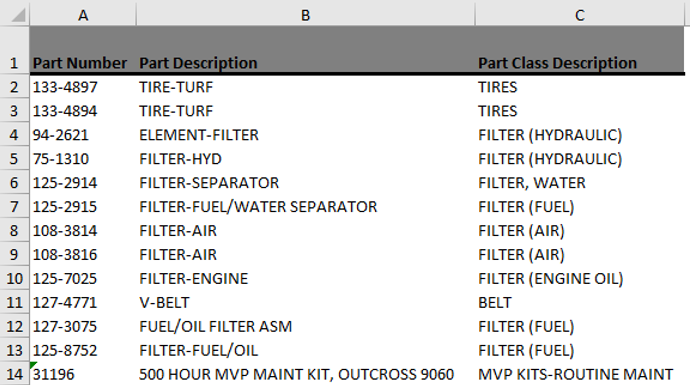Click the Part Description header cell
This screenshot has width=691, height=385.
[305, 51]
